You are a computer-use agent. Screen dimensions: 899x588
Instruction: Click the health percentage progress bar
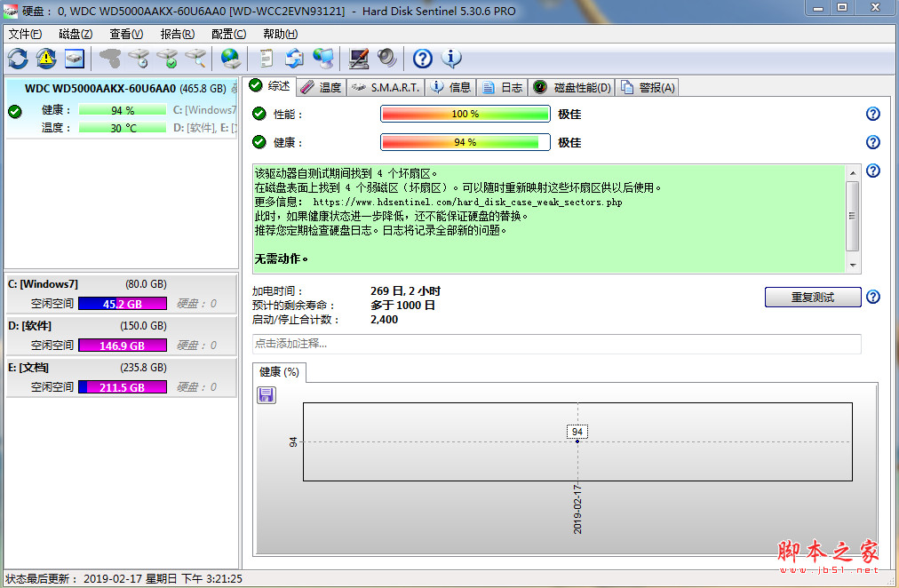tap(464, 142)
